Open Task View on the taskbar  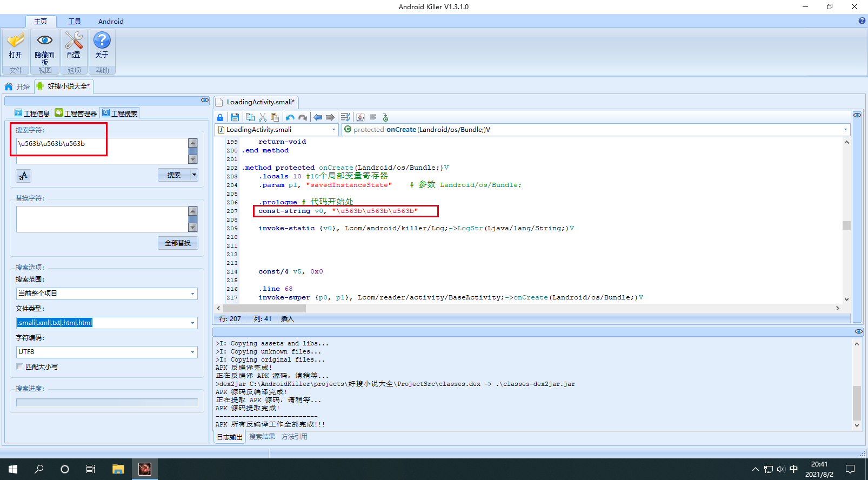91,469
